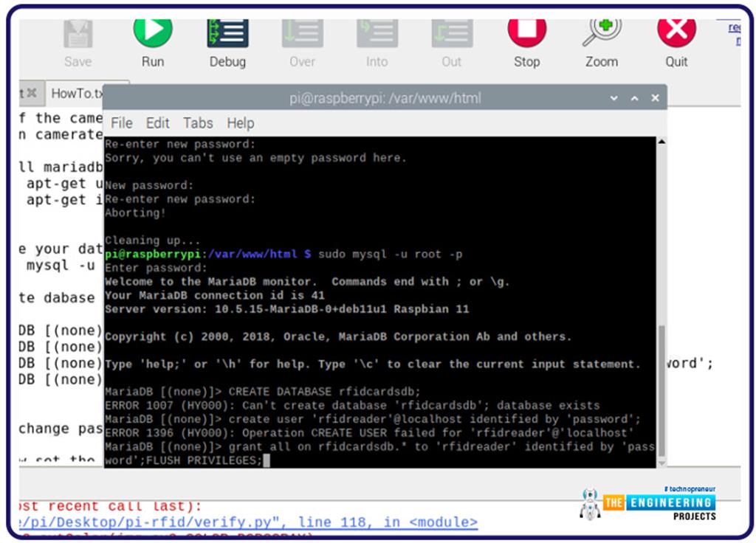
Task: Open the terminal's Help menu
Action: pyautogui.click(x=239, y=123)
